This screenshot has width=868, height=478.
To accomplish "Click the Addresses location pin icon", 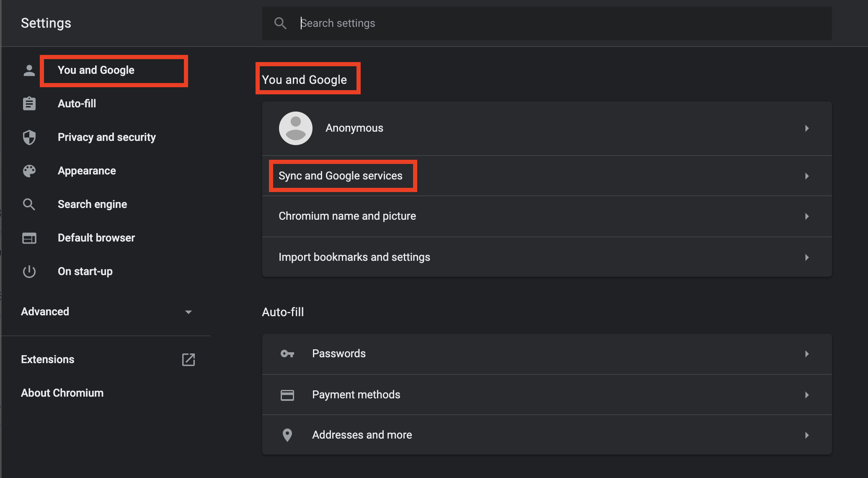I will pyautogui.click(x=287, y=435).
